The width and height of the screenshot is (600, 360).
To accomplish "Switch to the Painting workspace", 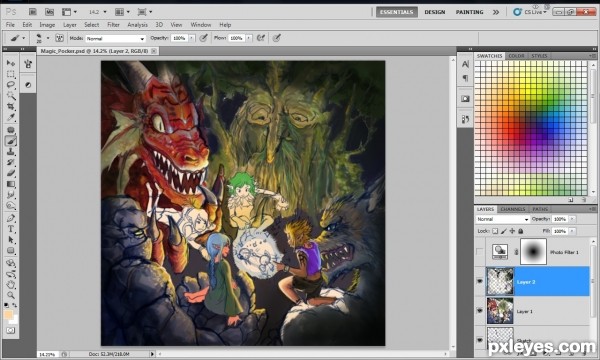I will 469,12.
